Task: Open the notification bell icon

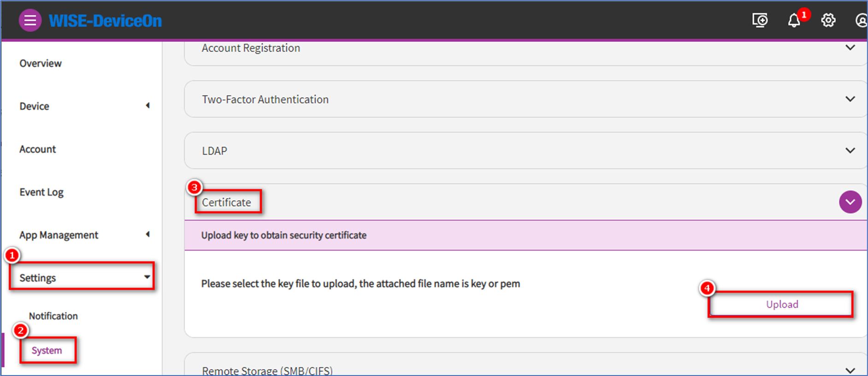Action: pos(794,21)
